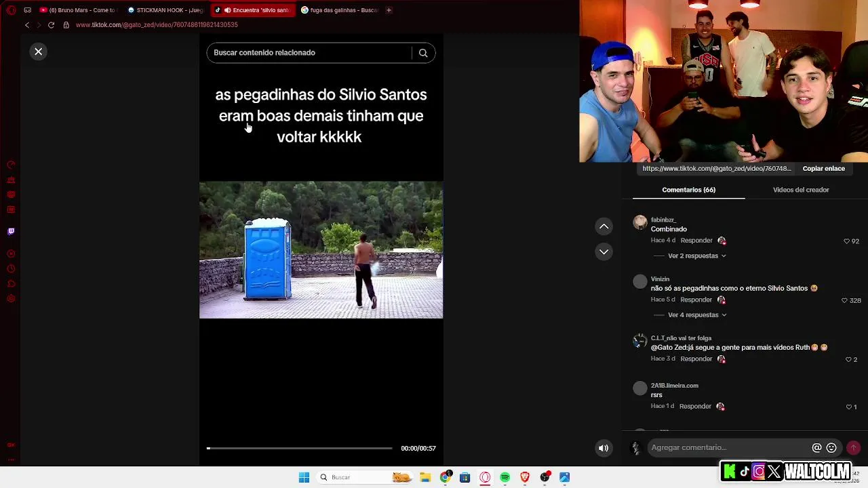This screenshot has height=488, width=868.
Task: Focus the "Agregar comentario" input field
Action: (729, 447)
